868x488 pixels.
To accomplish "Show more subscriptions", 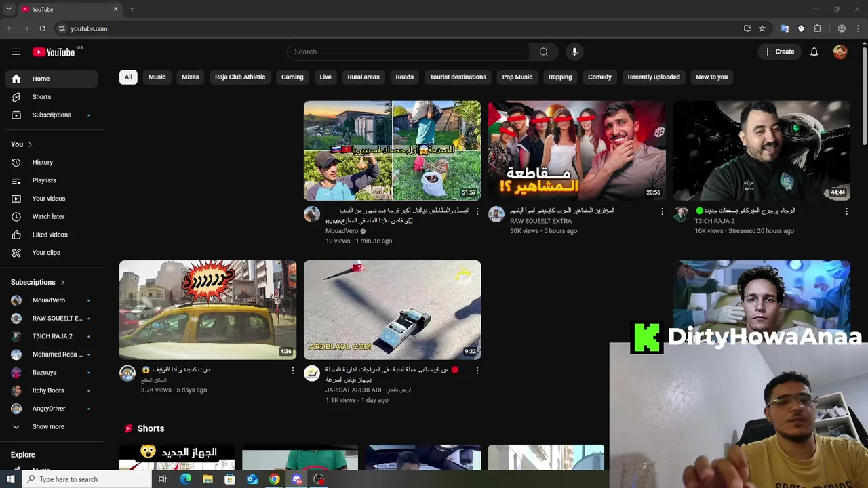I will pyautogui.click(x=52, y=427).
